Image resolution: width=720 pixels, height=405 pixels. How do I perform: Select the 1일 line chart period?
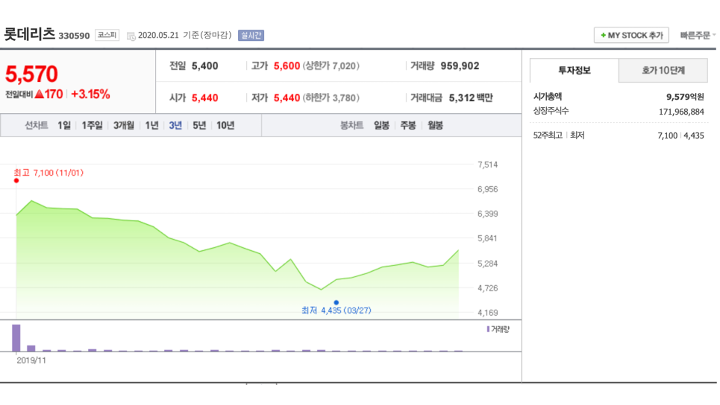point(64,125)
